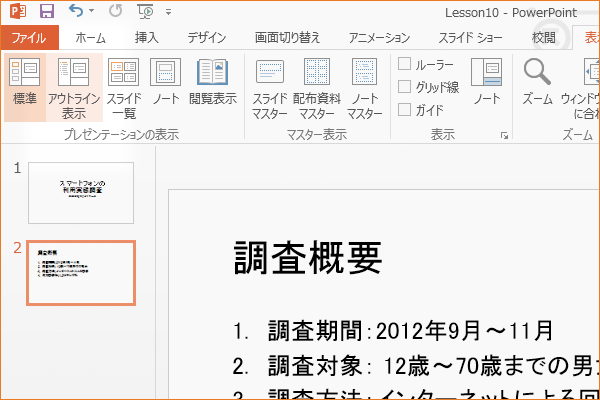This screenshot has height=400, width=600.
Task: Save the presentation with the floppy disk icon
Action: (47, 11)
